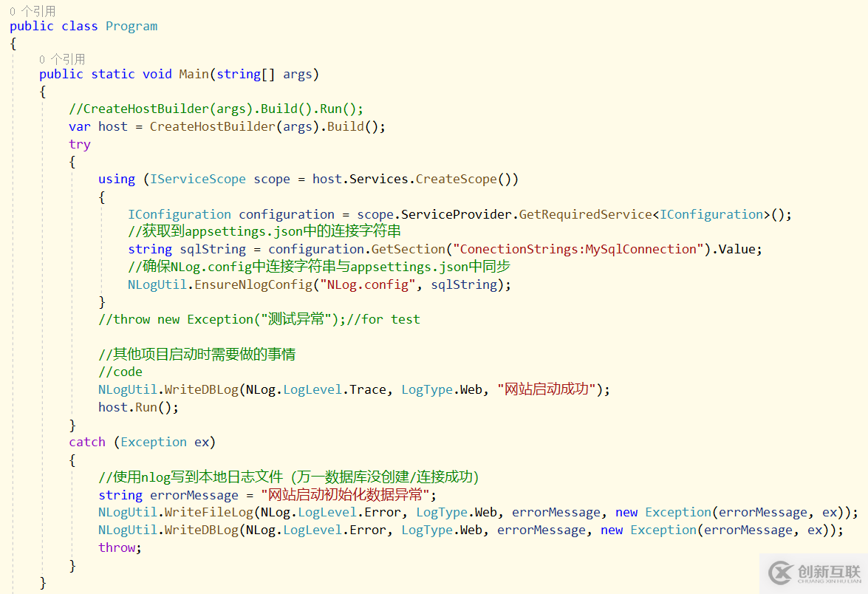Click the "NLog.config" string literal
The height and width of the screenshot is (594, 868).
click(x=366, y=284)
